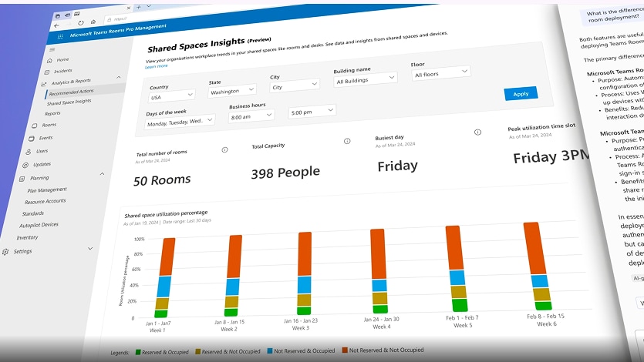
Task: Click the Week 4 orange bar segment
Action: (378, 254)
